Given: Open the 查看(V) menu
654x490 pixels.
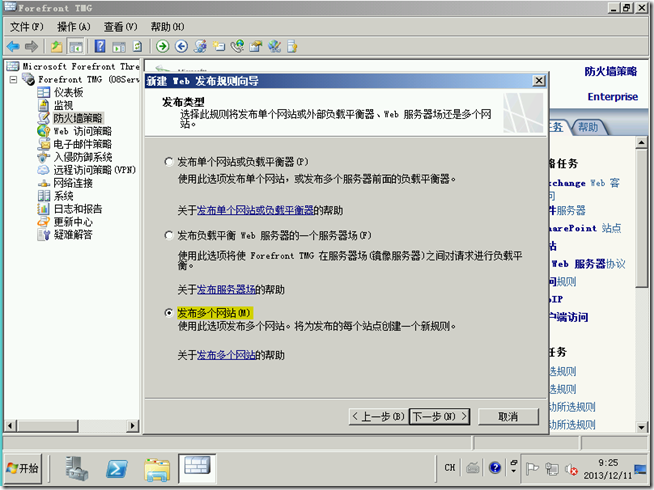Looking at the screenshot, I should click(121, 27).
